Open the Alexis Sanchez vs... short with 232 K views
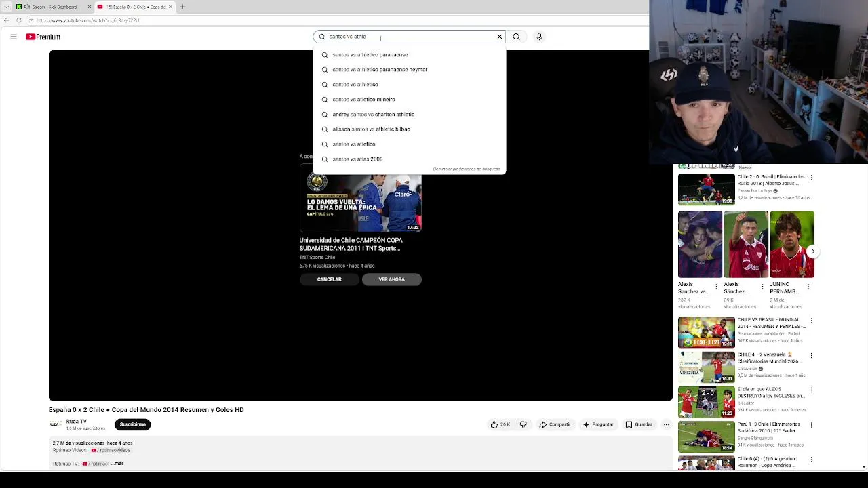The image size is (868, 488). click(x=700, y=244)
